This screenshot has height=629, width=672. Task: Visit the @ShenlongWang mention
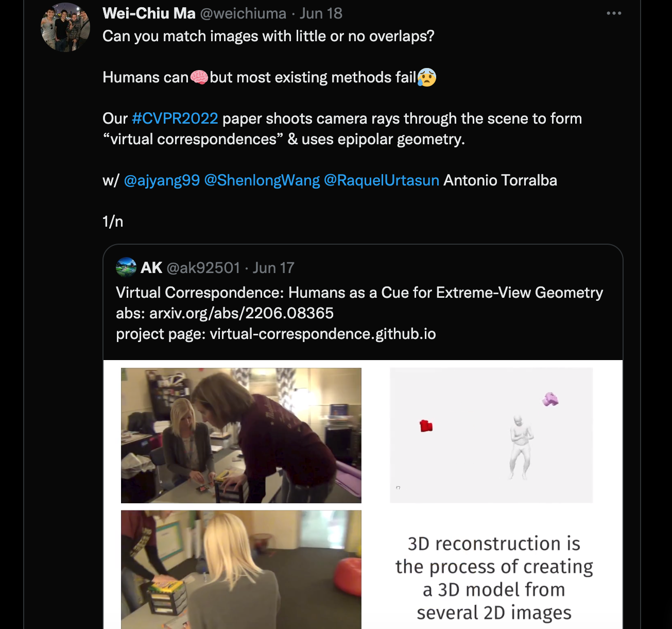262,180
